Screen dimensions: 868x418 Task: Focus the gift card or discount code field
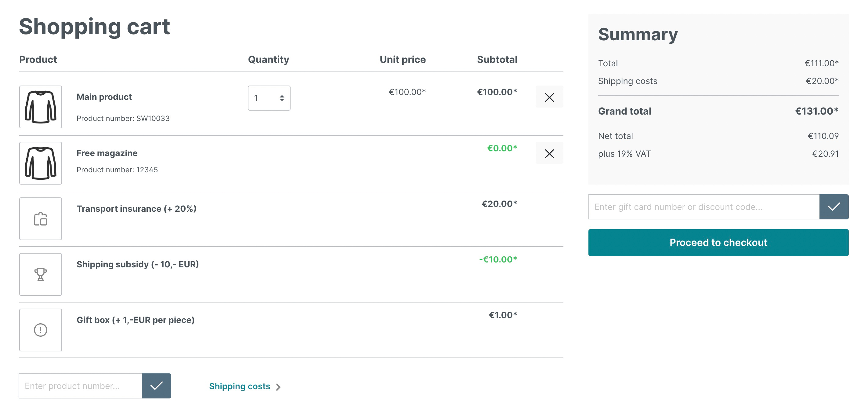[704, 207]
